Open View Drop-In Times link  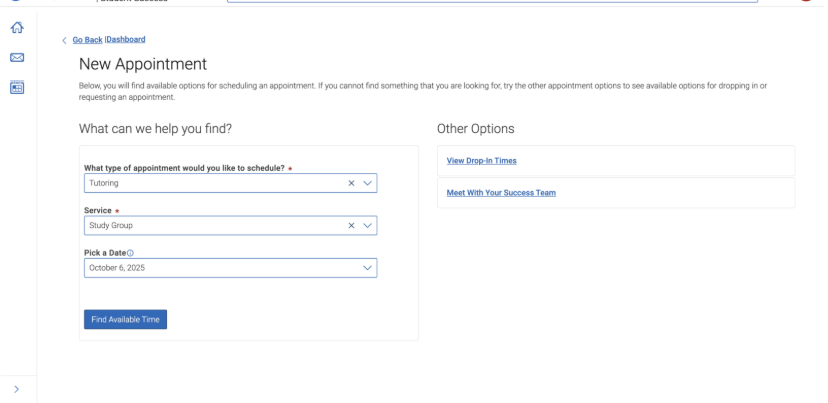pyautogui.click(x=481, y=161)
